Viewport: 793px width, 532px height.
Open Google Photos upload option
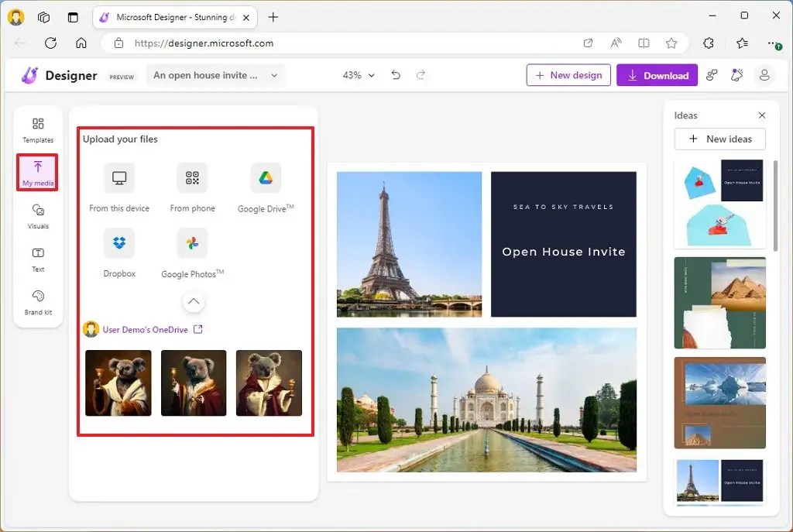click(192, 252)
